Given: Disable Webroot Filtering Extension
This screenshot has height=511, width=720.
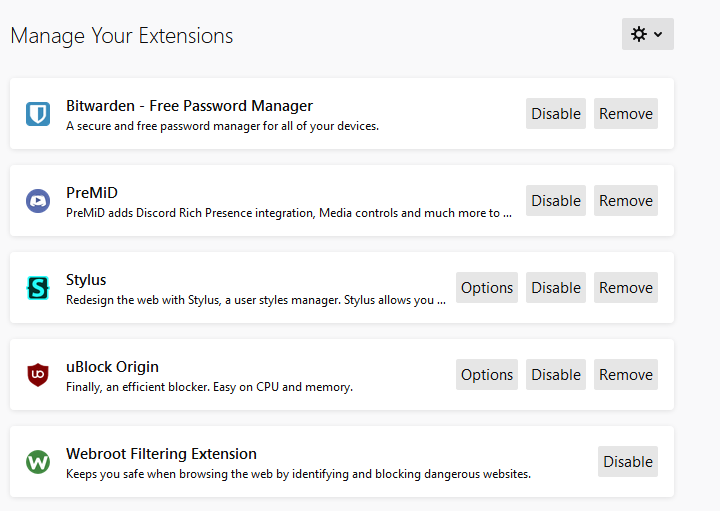Looking at the screenshot, I should pyautogui.click(x=628, y=461).
